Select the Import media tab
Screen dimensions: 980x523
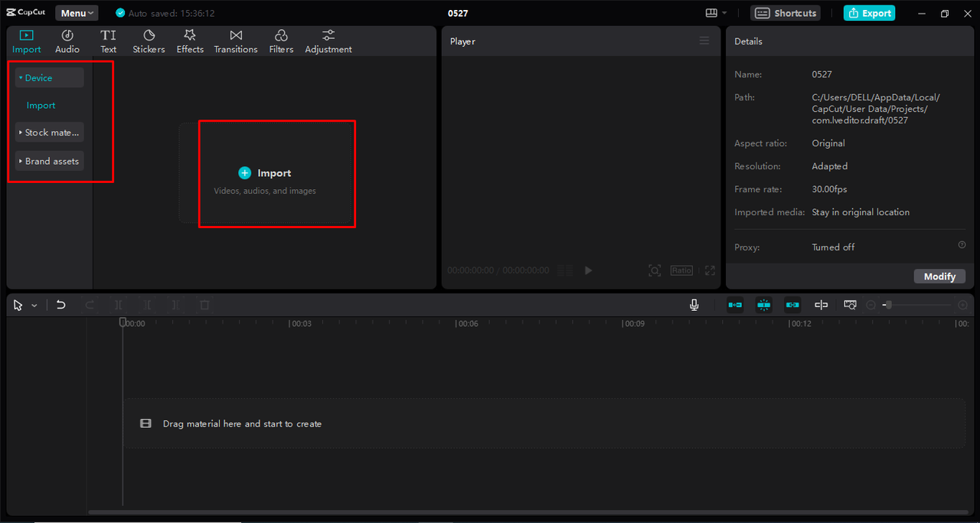(27, 41)
